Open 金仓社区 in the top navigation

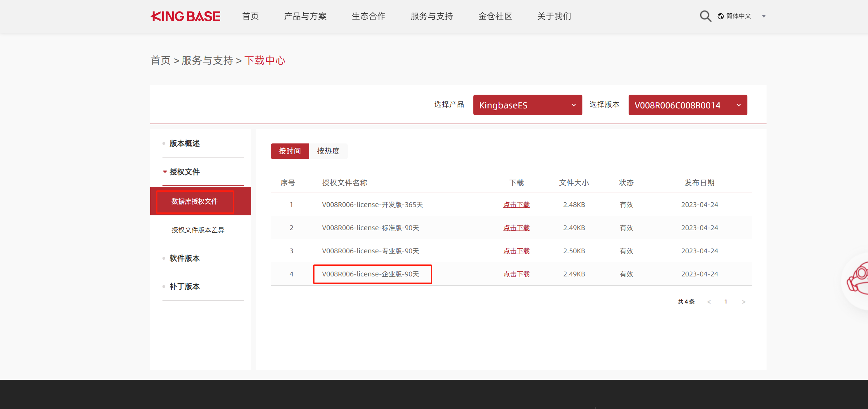pyautogui.click(x=495, y=16)
